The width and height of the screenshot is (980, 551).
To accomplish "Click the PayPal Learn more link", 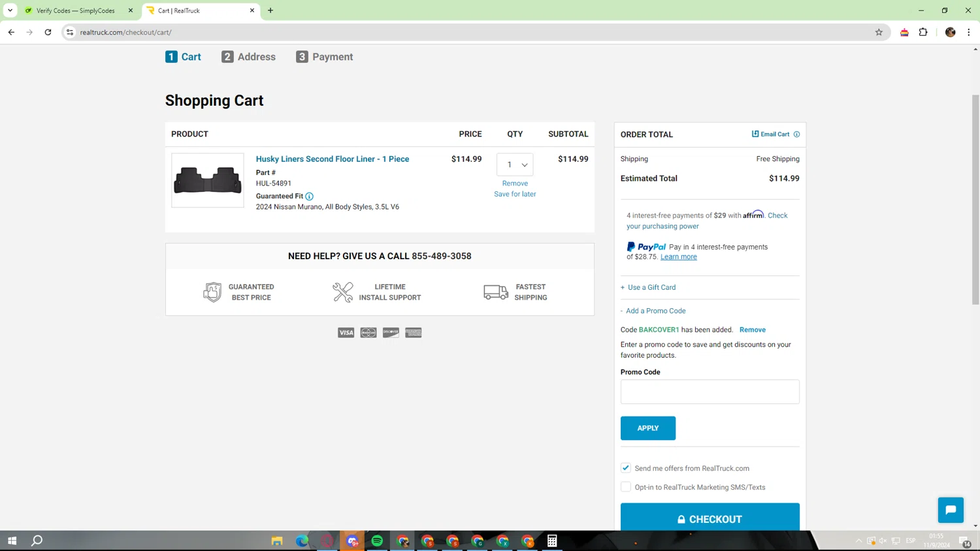I will click(679, 257).
